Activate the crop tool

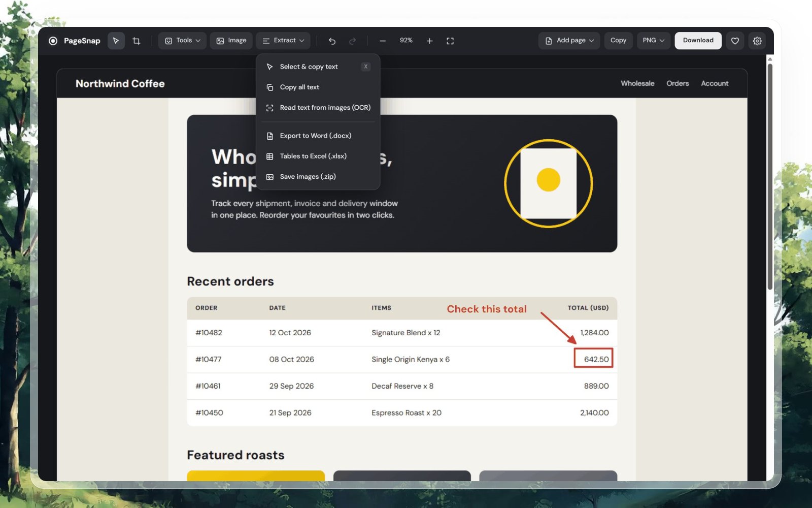[137, 41]
